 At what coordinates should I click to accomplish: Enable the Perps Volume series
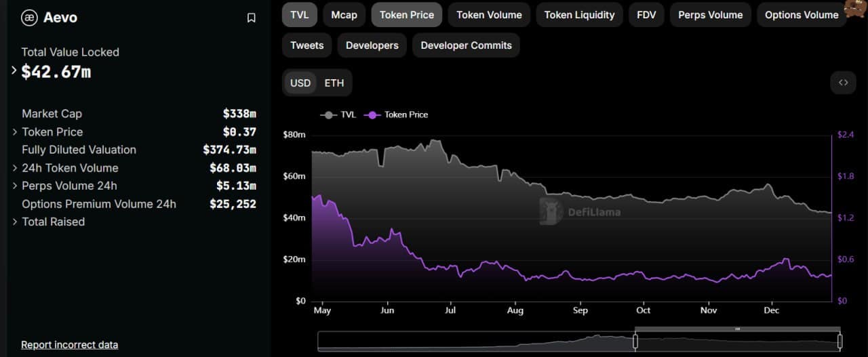coord(710,15)
